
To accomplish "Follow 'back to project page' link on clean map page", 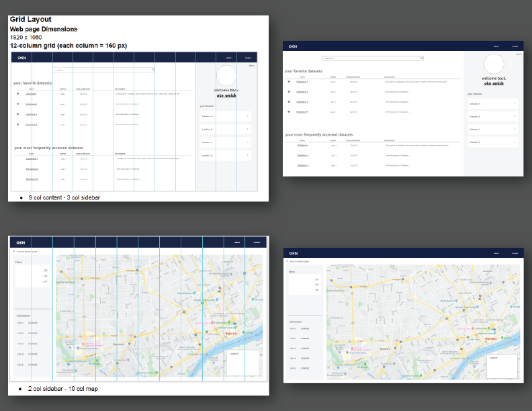I will (300, 261).
